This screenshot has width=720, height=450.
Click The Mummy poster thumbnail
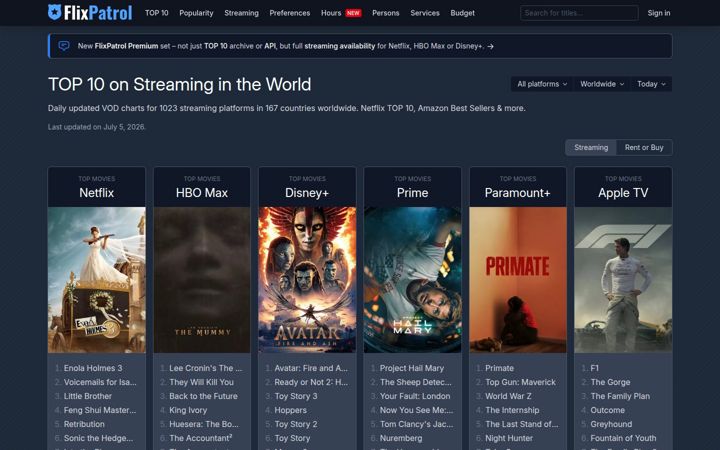pos(202,280)
